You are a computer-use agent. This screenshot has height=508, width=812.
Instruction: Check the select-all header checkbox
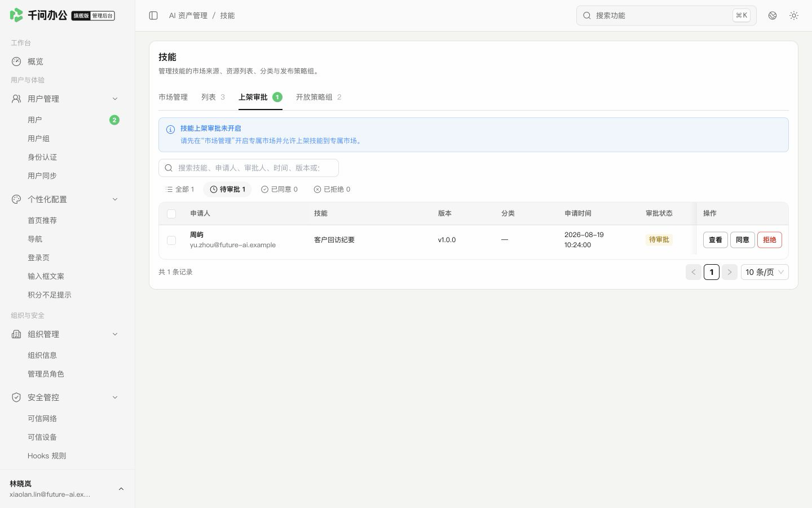point(171,214)
